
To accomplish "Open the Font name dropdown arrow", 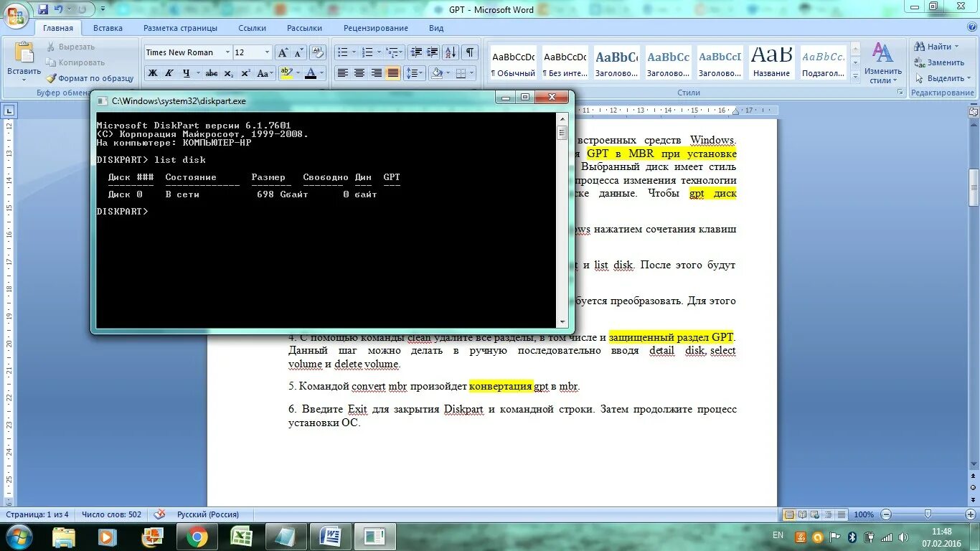I will (x=227, y=52).
